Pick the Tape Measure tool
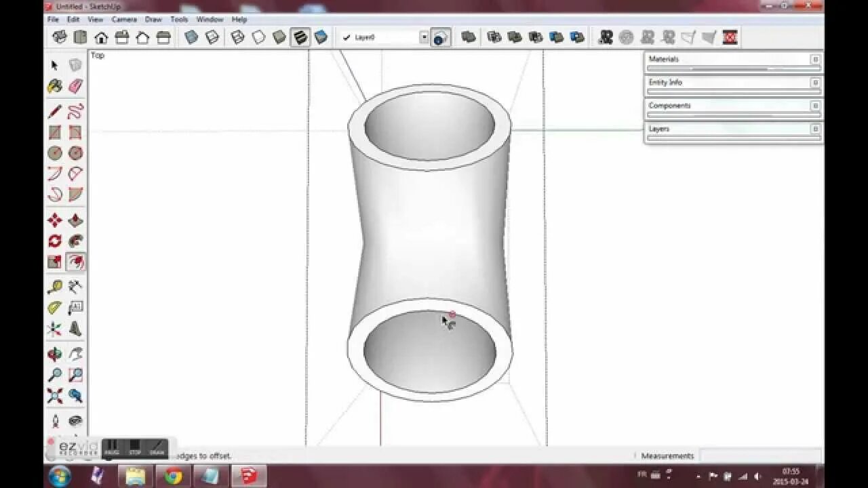Screen dimensions: 868x488 (55, 287)
